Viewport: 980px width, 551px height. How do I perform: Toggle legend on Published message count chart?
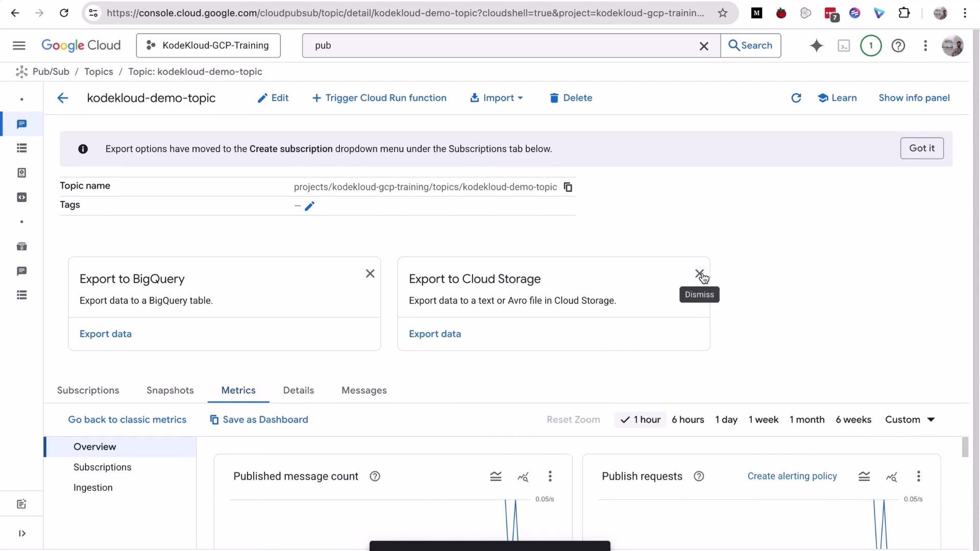[x=496, y=477]
